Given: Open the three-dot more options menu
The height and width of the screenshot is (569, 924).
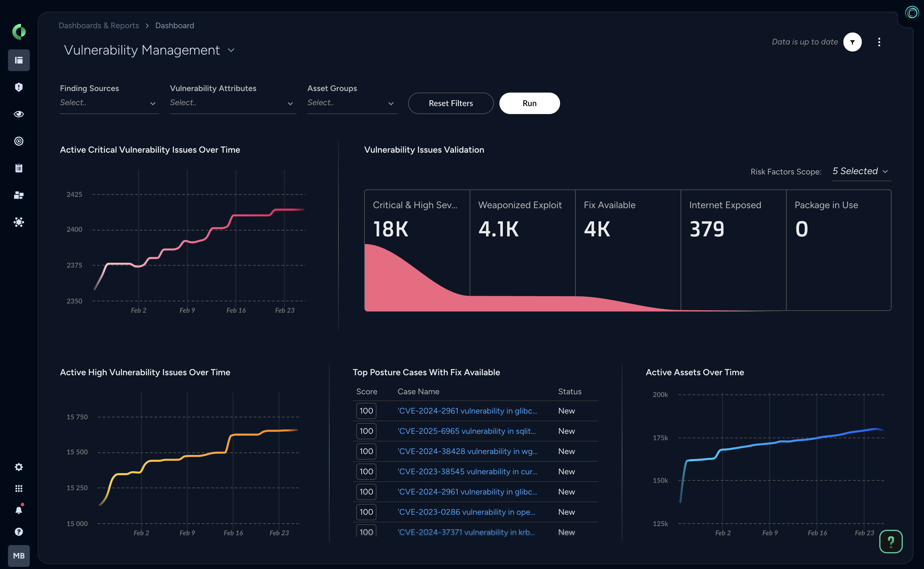Looking at the screenshot, I should tap(879, 42).
